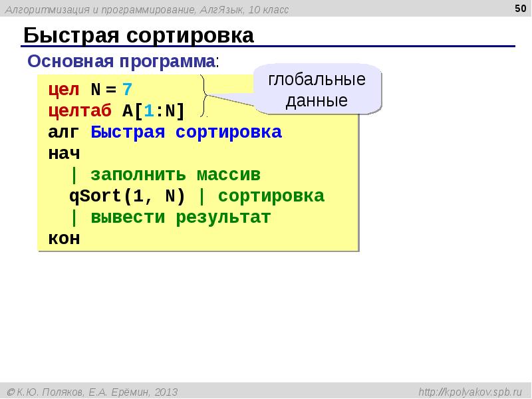
Task: Click the "алг" keyword
Action: pyautogui.click(x=64, y=132)
